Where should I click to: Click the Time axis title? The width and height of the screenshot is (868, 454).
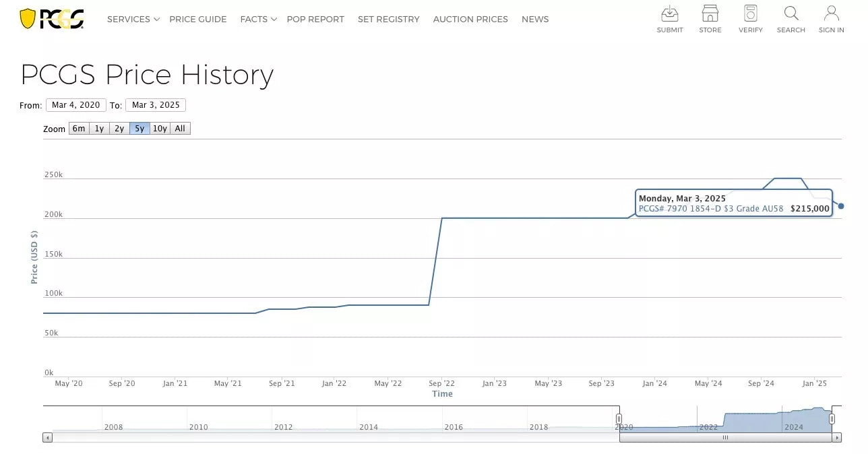point(442,394)
